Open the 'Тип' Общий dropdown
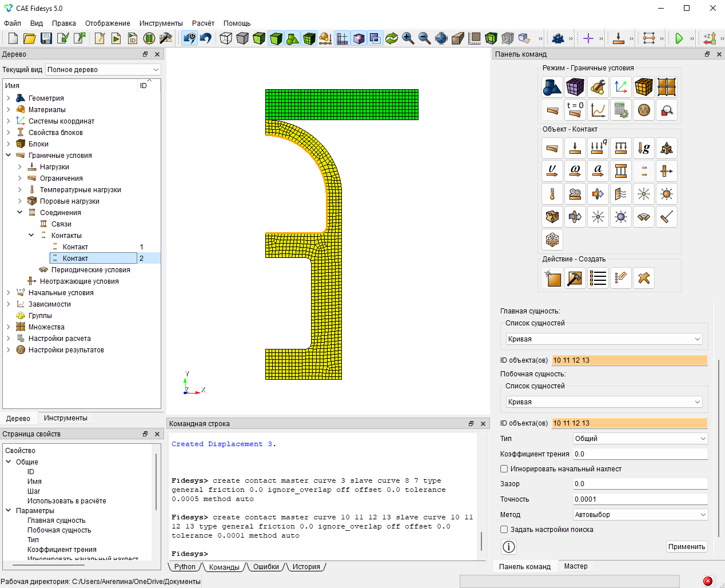 click(x=640, y=439)
